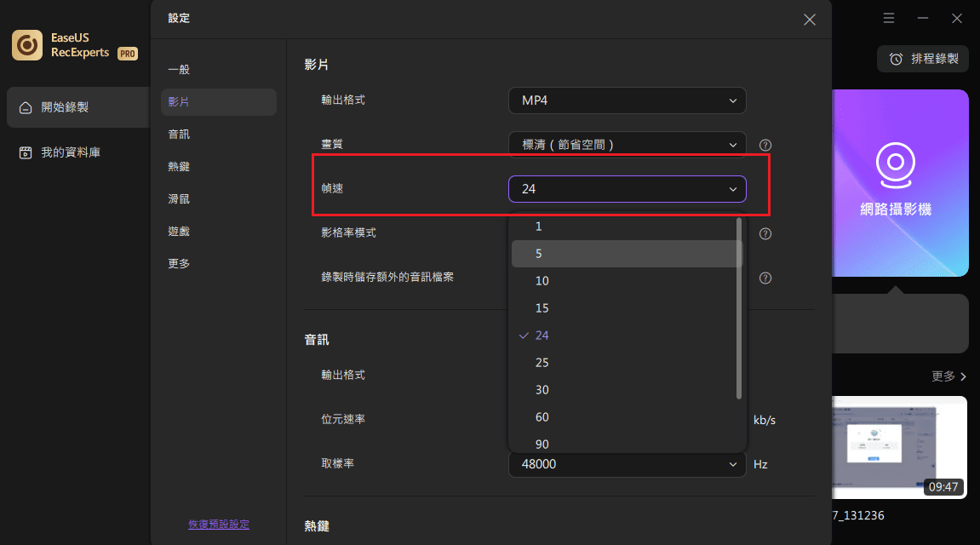Collapse the 幀速 frame rate dropdown
Viewport: 980px width, 545px height.
pyautogui.click(x=627, y=189)
